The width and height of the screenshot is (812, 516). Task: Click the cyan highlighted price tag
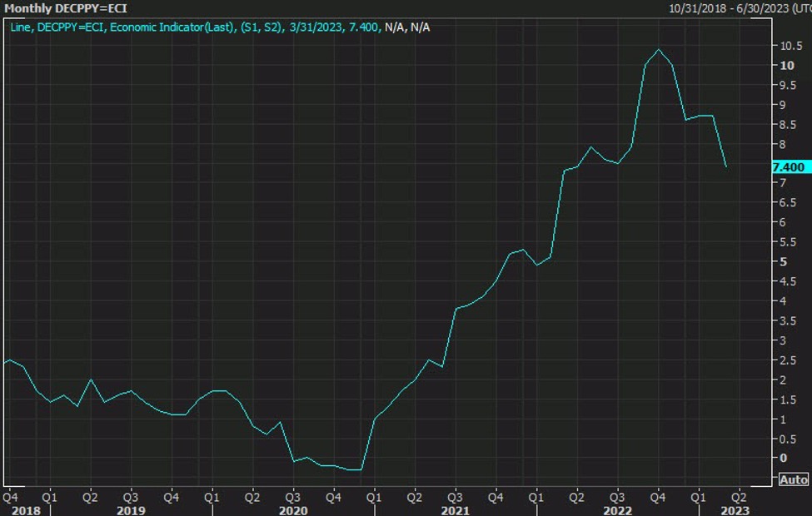coord(788,166)
